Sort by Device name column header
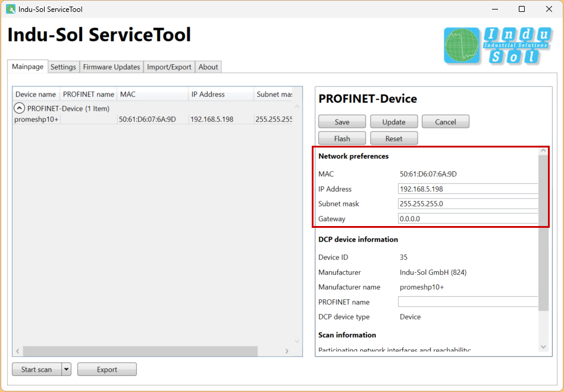Image resolution: width=564 pixels, height=392 pixels. (x=36, y=94)
